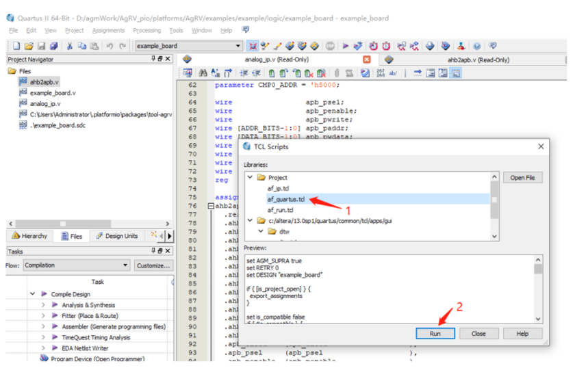The image size is (588, 370).
Task: Click the Increase Indent icon
Action: pyautogui.click(x=244, y=73)
